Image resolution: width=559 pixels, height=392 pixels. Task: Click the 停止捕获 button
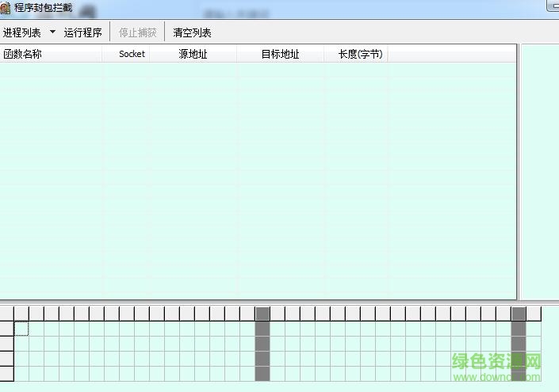(138, 32)
